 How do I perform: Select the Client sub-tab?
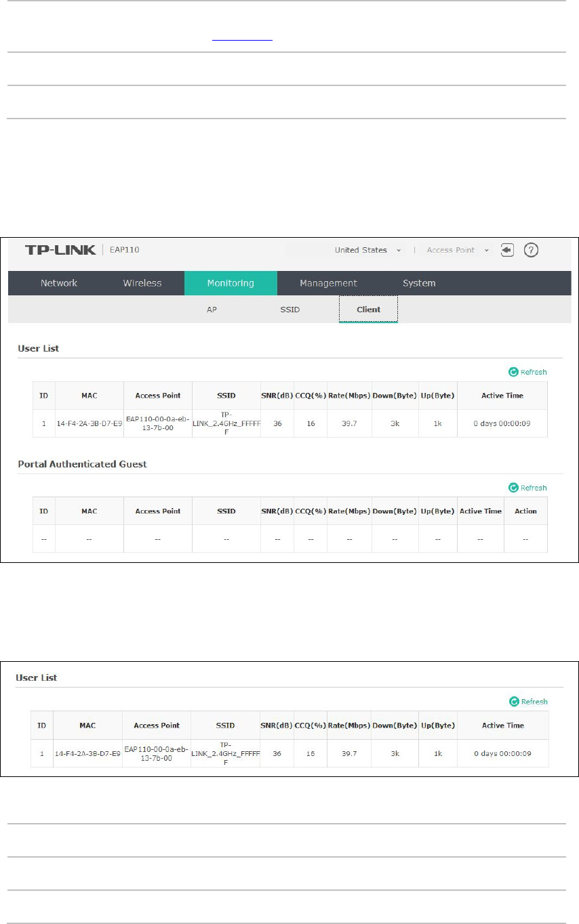point(368,310)
